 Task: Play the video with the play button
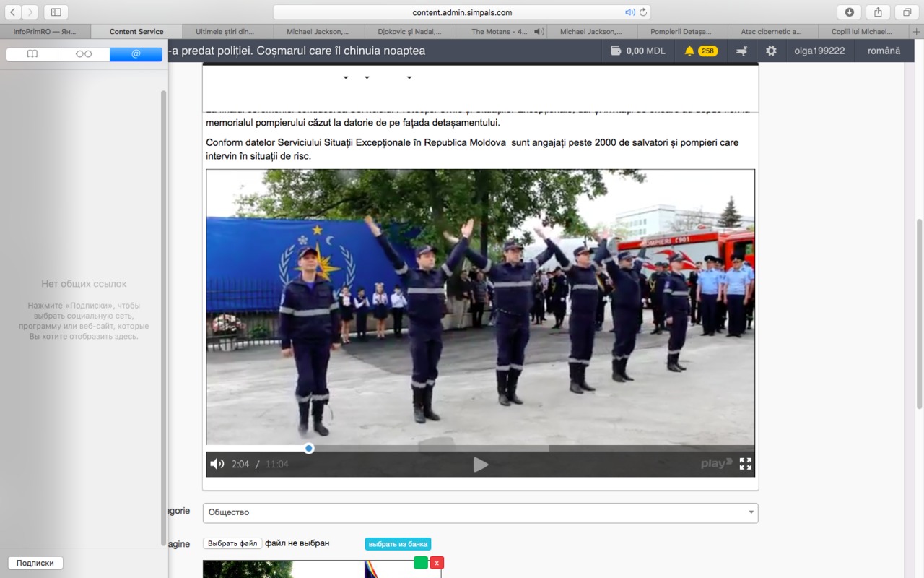481,465
